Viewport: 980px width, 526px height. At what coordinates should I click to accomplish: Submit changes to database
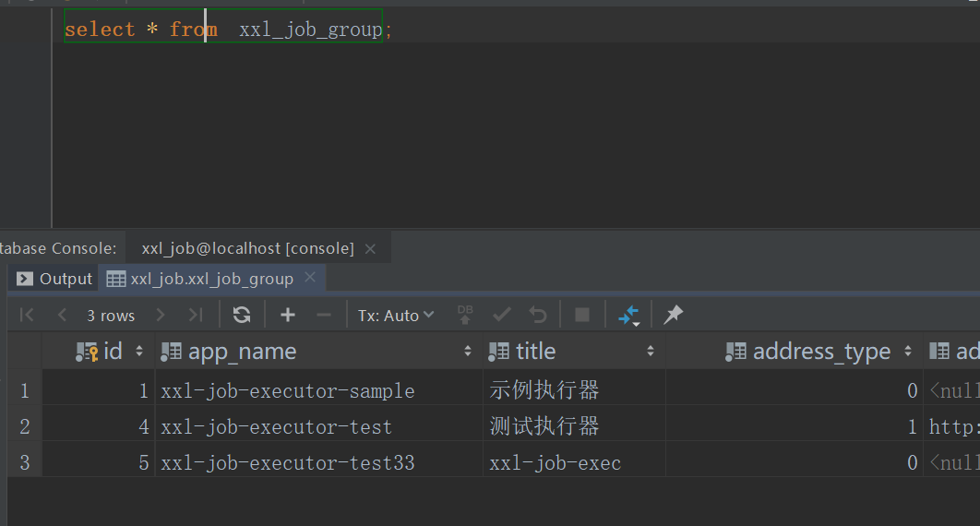coord(465,315)
